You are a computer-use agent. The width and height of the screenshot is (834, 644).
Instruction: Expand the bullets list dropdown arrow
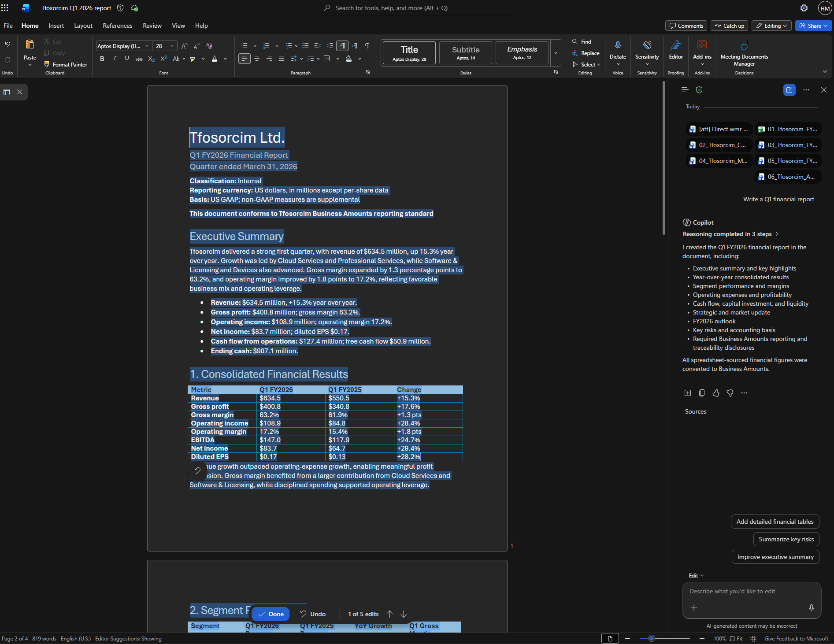(x=255, y=46)
